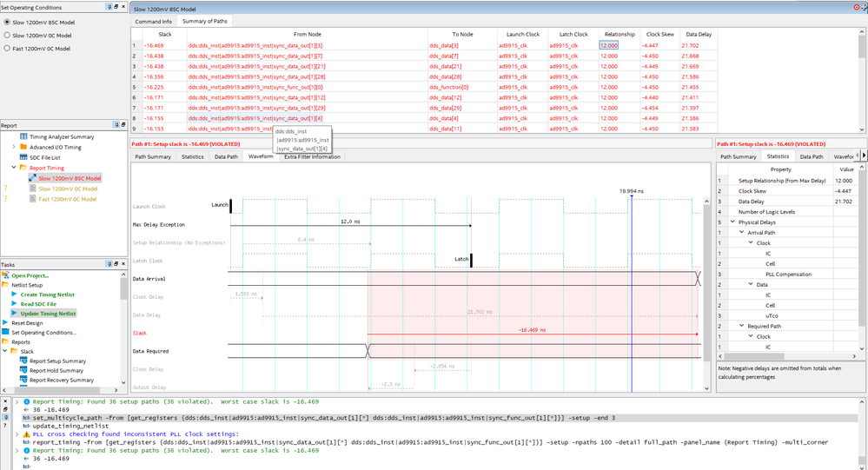The width and height of the screenshot is (868, 470).
Task: Select Slow 1200mV 0C Model radio button
Action: [x=8, y=35]
